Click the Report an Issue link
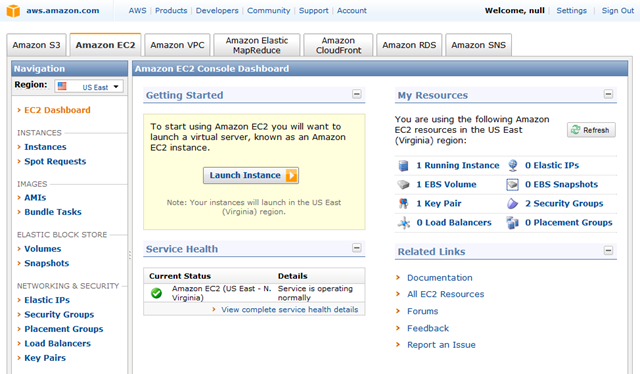Screen dimensions: 640x374 tap(441, 345)
